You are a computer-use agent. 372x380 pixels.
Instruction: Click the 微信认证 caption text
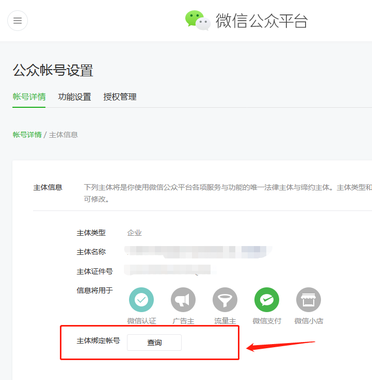tap(141, 321)
